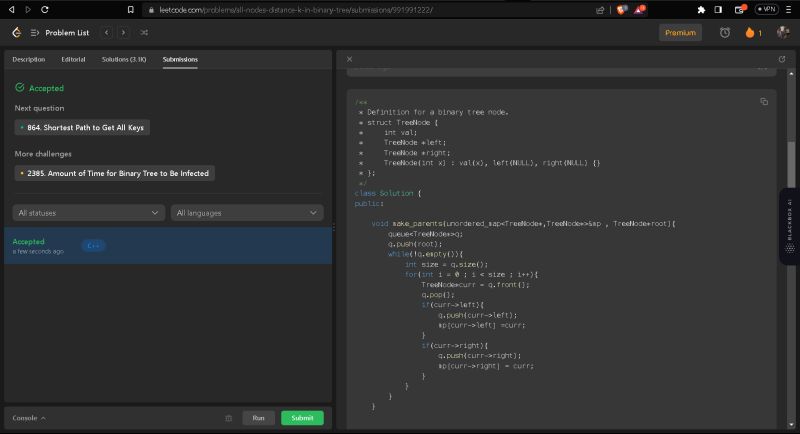This screenshot has width=800, height=434.
Task: Click the LeetCode logo
Action: click(x=16, y=33)
